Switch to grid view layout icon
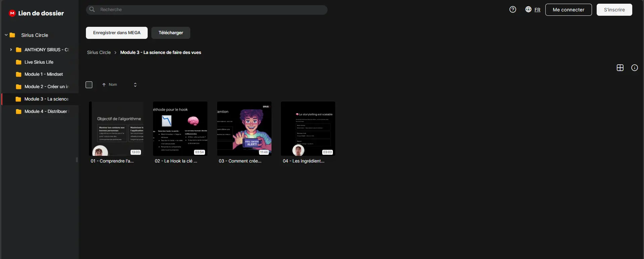This screenshot has height=259, width=644. click(620, 68)
